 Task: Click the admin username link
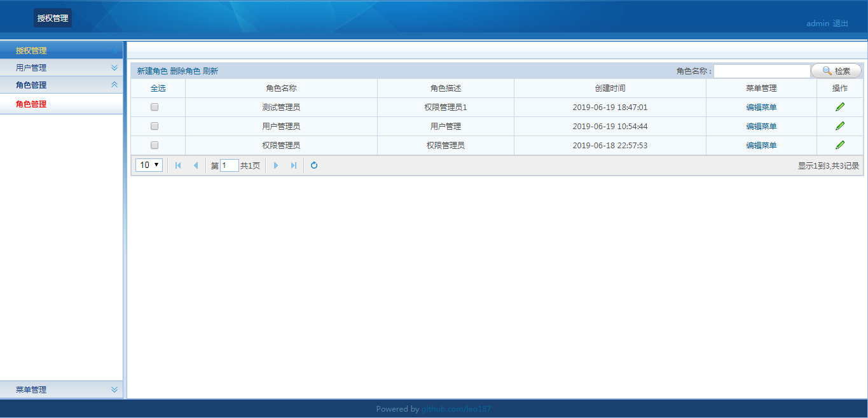818,24
